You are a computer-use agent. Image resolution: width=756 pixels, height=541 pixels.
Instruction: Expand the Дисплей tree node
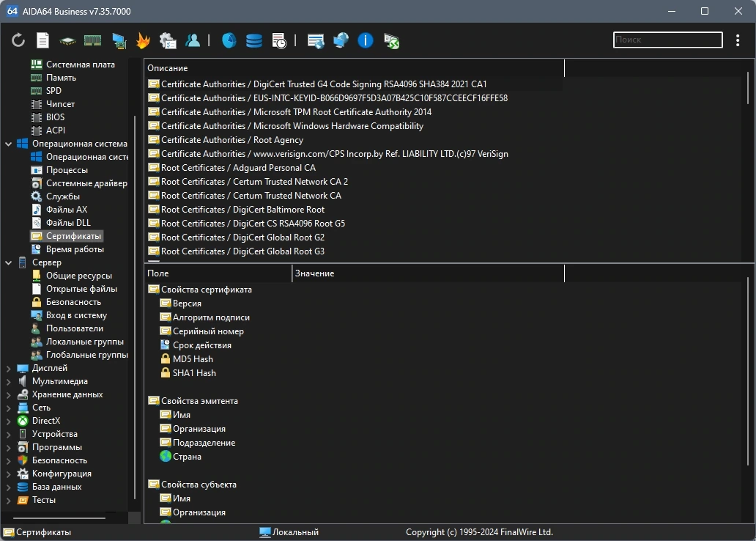[8, 368]
